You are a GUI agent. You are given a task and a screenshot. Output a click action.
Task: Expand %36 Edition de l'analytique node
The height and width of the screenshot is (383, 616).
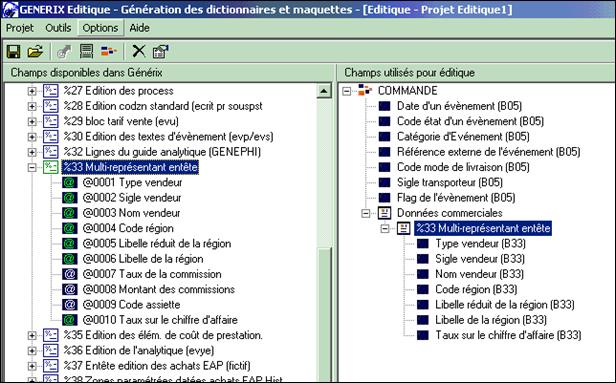(32, 350)
